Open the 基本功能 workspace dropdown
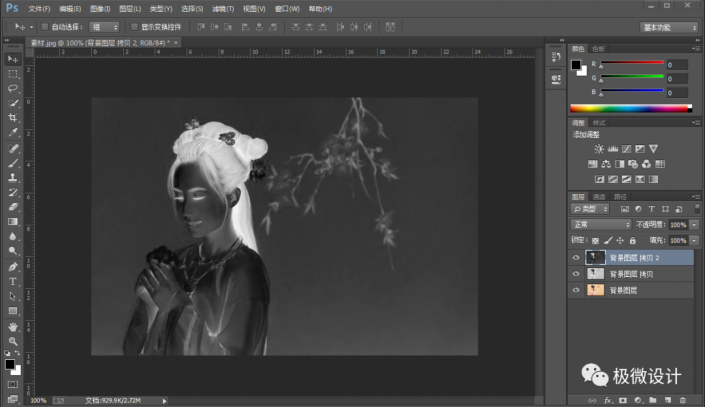705x407 pixels. [669, 27]
